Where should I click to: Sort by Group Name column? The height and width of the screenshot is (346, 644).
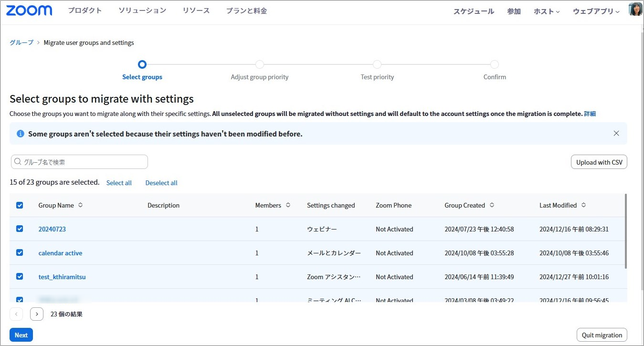pyautogui.click(x=80, y=205)
